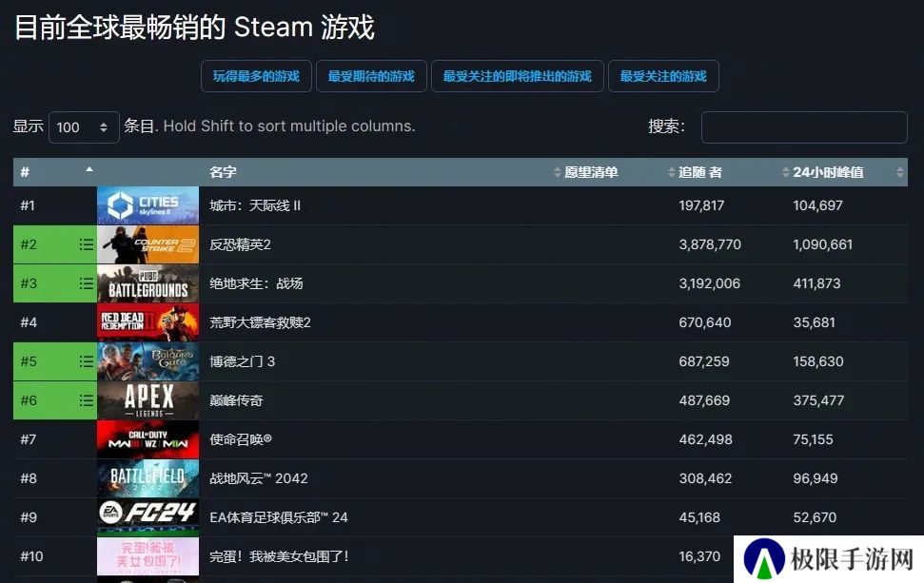924x583 pixels.
Task: Open the 博德之门 3 game link
Action: [x=243, y=361]
